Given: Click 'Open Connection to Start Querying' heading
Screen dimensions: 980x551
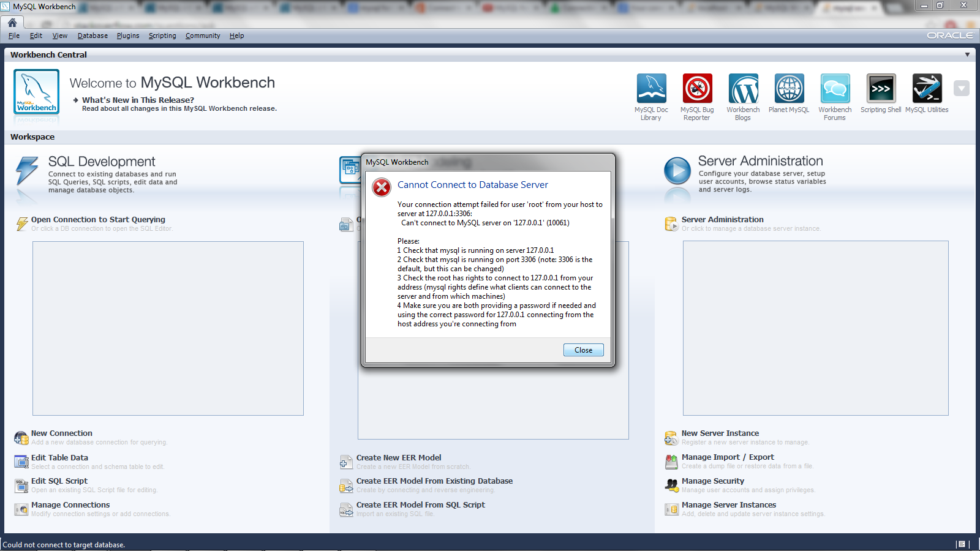Looking at the screenshot, I should click(x=98, y=219).
